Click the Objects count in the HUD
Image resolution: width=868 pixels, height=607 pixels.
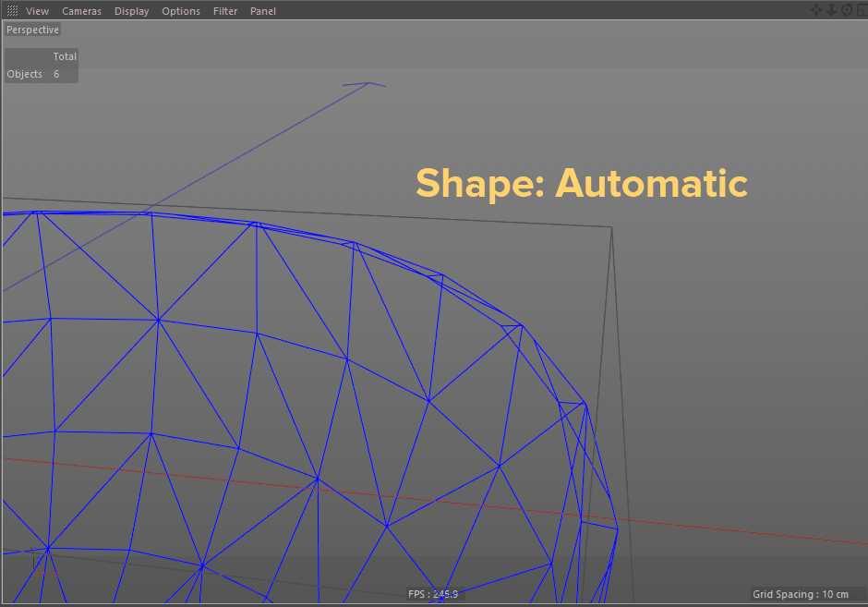24,73
